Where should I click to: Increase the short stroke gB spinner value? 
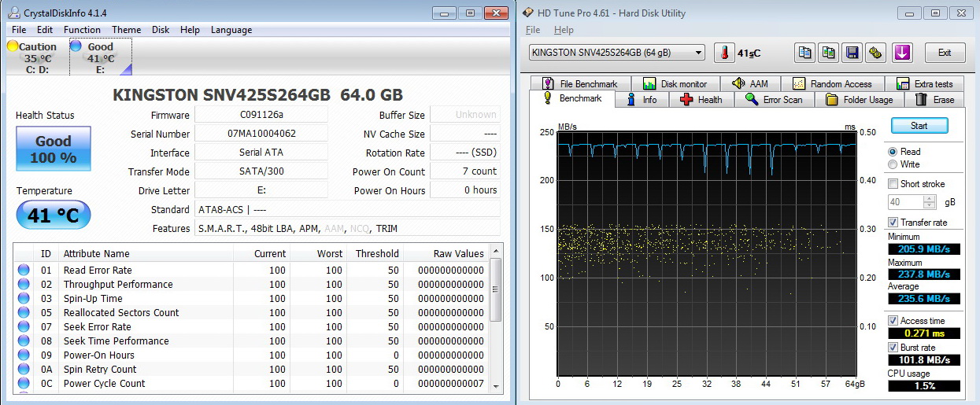click(930, 198)
